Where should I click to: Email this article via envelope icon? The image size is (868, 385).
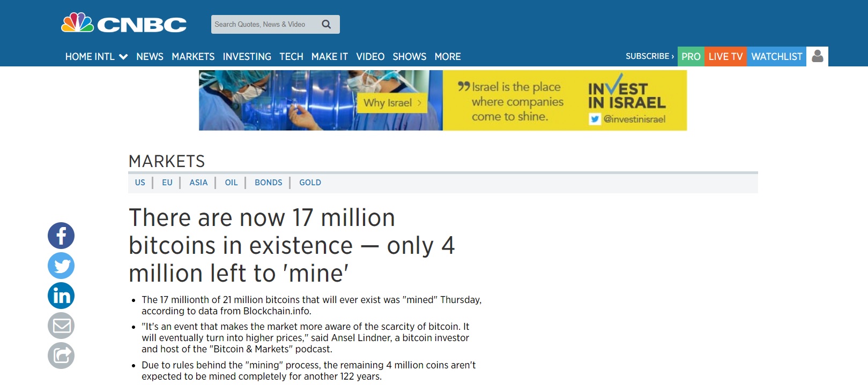click(61, 326)
